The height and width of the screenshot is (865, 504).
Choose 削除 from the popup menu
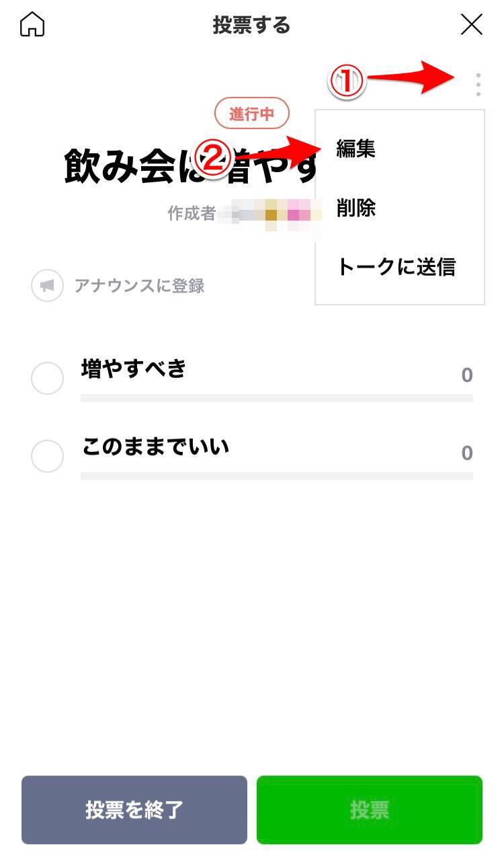coord(356,209)
